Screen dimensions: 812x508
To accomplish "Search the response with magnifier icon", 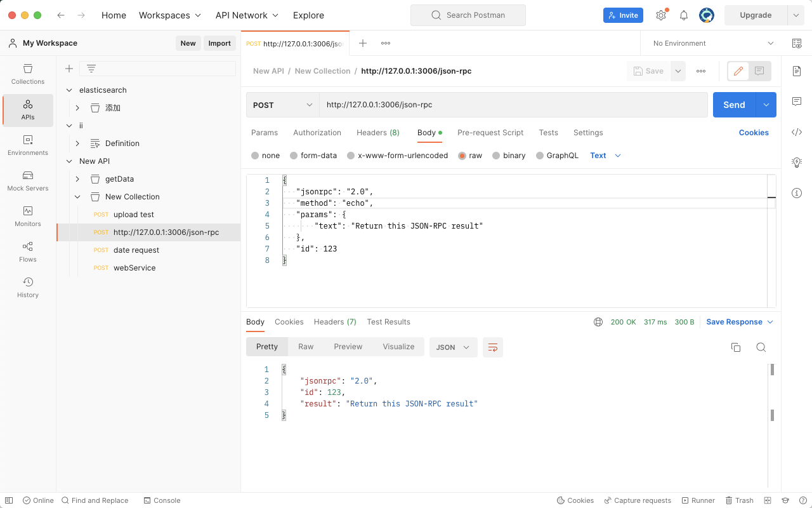I will pos(761,347).
